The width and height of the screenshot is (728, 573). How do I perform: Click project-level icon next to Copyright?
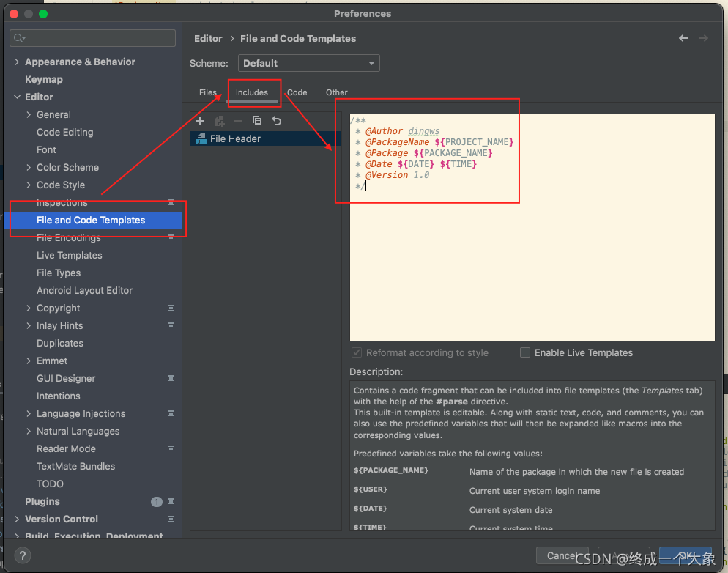pos(171,308)
